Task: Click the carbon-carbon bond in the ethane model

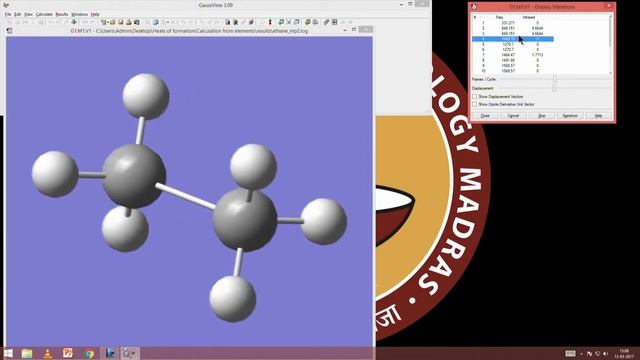Action: tap(186, 196)
